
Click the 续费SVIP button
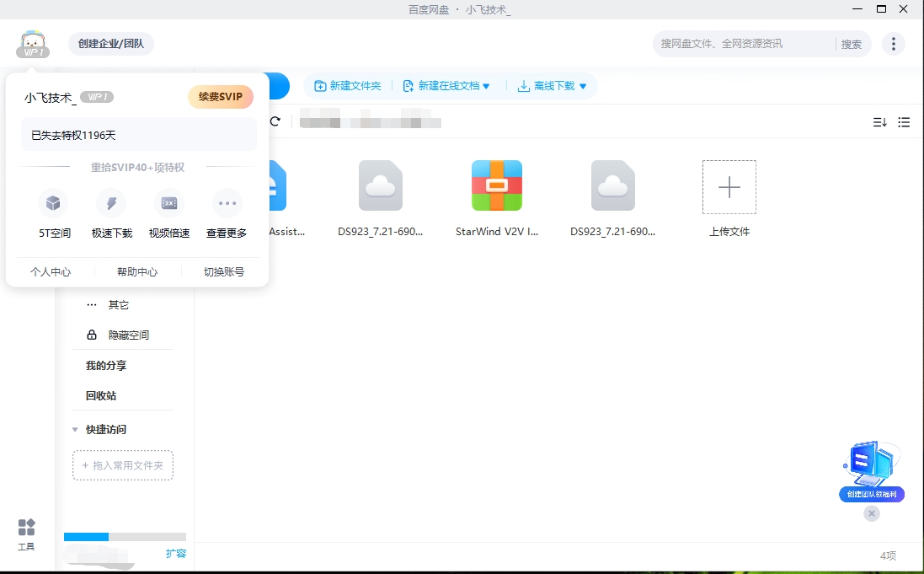coord(220,97)
